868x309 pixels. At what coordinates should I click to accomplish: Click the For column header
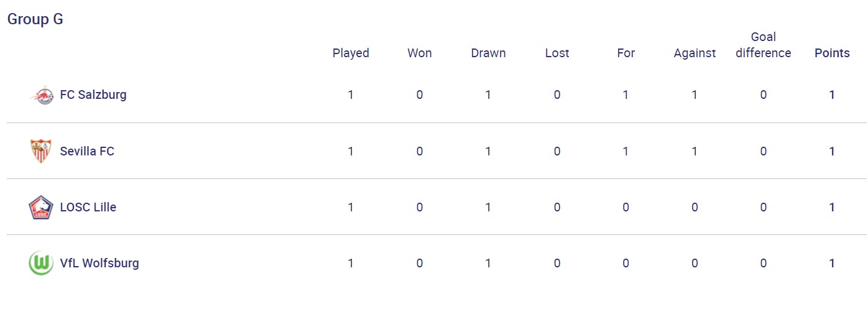(626, 53)
